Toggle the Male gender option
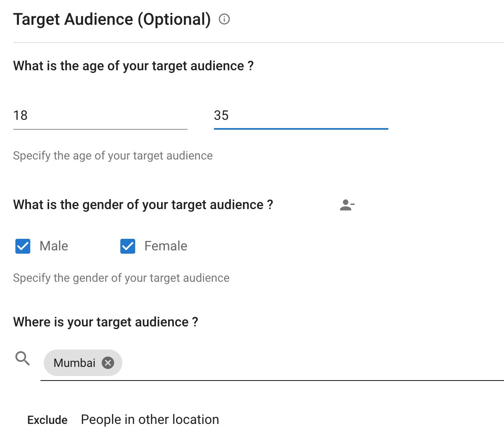 [22, 246]
